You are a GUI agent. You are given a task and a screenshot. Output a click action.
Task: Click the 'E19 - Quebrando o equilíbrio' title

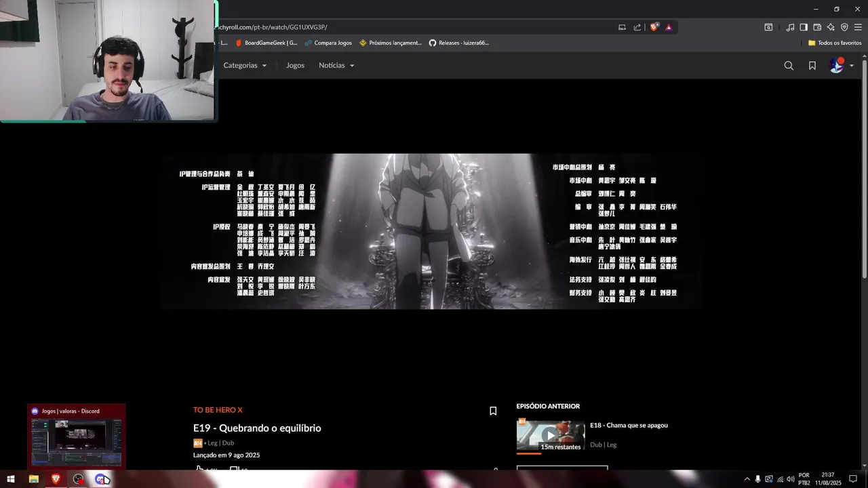click(257, 428)
